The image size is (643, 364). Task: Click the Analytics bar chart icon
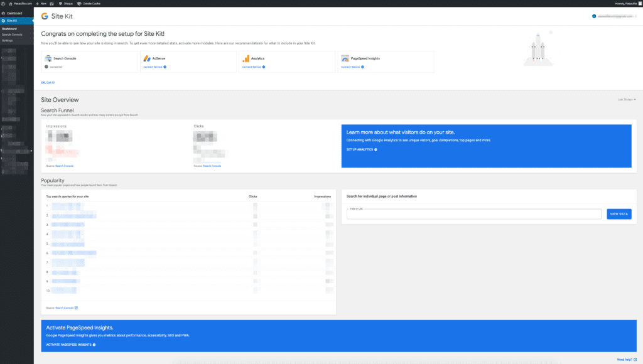[246, 58]
